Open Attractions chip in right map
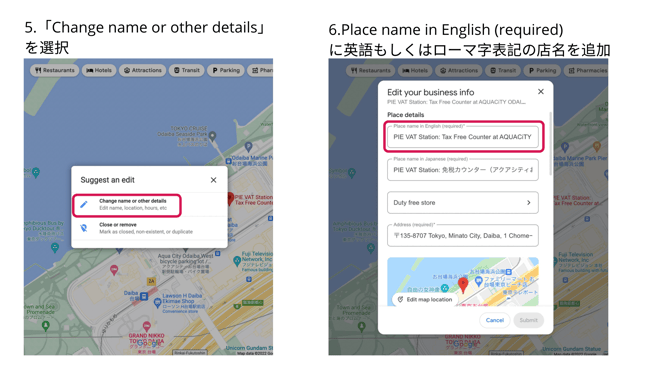 pyautogui.click(x=459, y=70)
